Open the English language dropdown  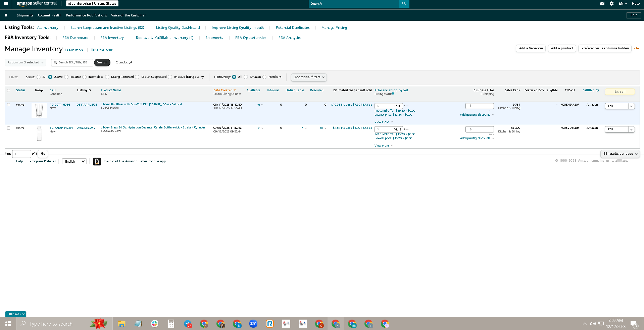click(x=74, y=162)
